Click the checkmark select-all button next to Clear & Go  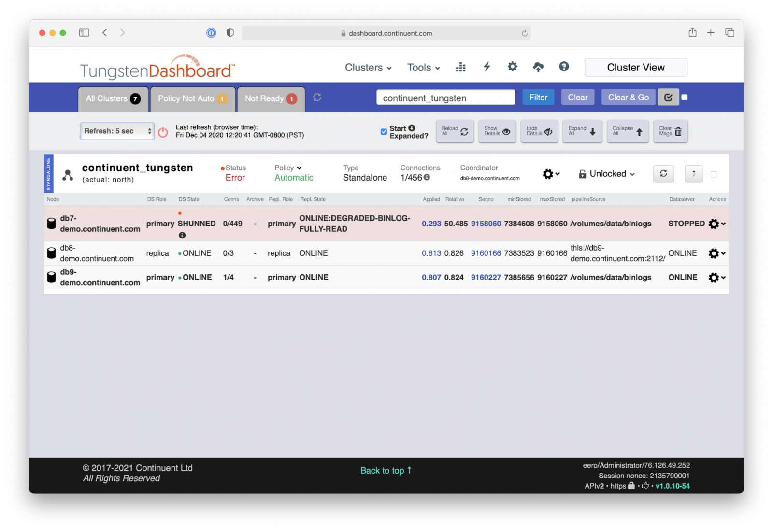668,98
